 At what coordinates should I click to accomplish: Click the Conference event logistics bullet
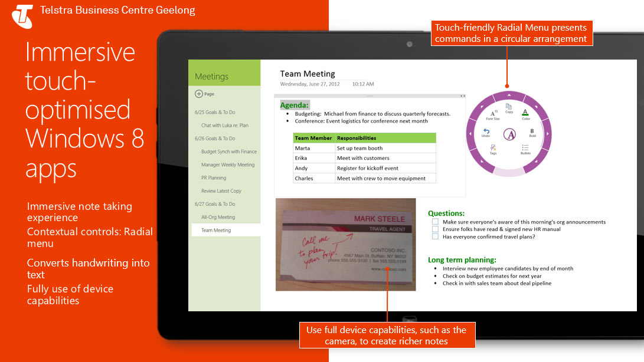pyautogui.click(x=361, y=121)
